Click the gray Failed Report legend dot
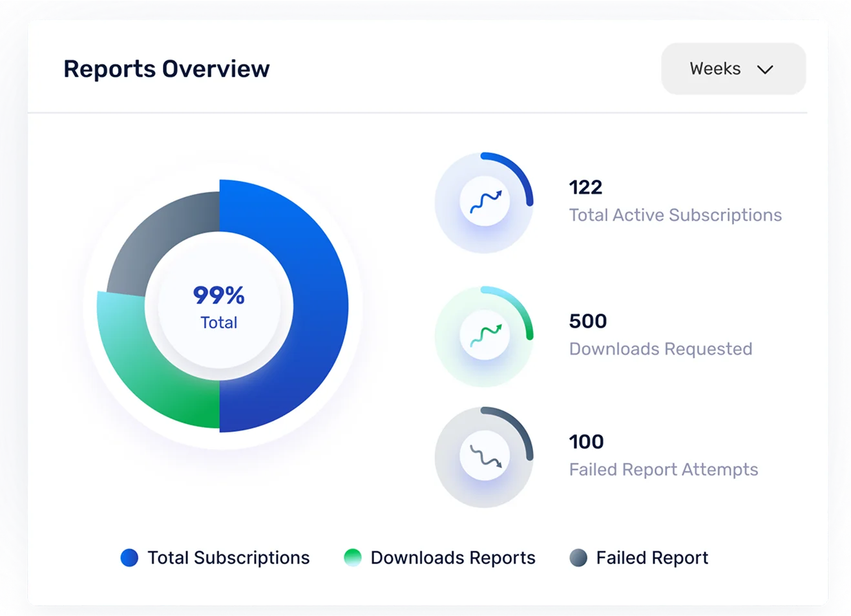Viewport: 851px width, 616px height. 578,558
